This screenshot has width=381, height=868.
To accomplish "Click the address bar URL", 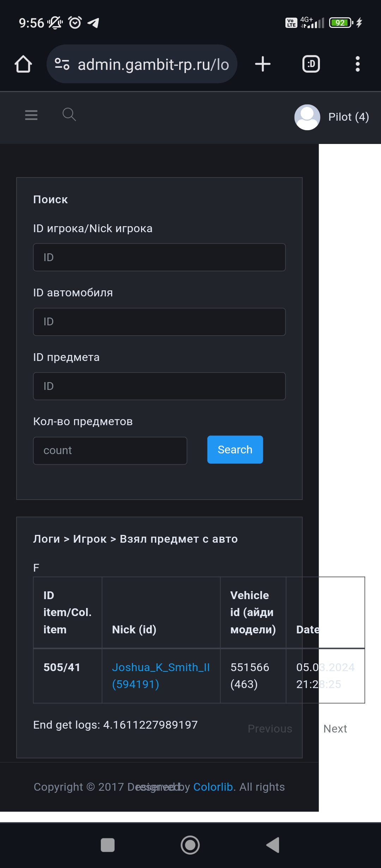I will click(x=153, y=65).
